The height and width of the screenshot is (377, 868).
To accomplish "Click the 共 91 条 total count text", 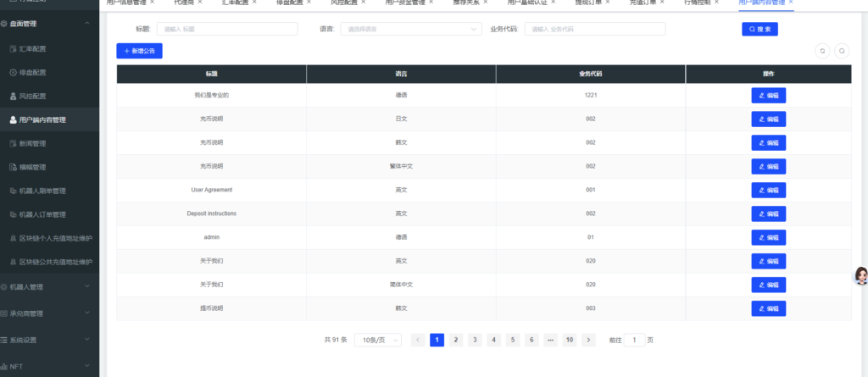I will tap(336, 340).
